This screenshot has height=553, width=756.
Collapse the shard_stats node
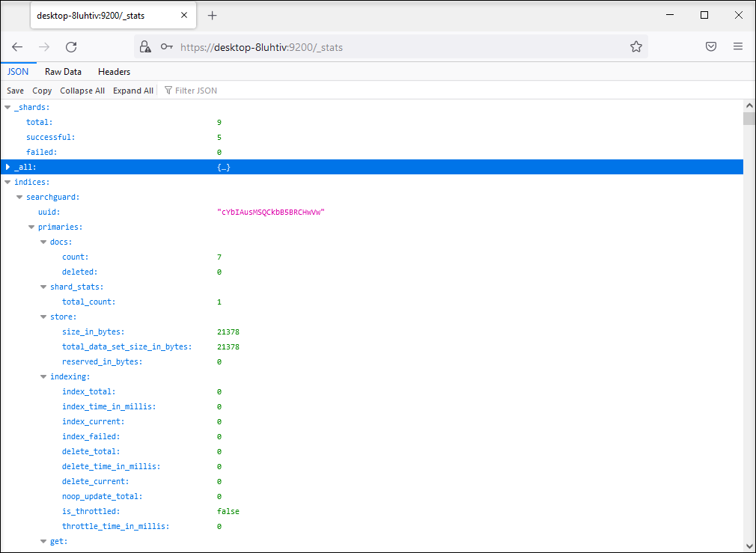click(43, 287)
